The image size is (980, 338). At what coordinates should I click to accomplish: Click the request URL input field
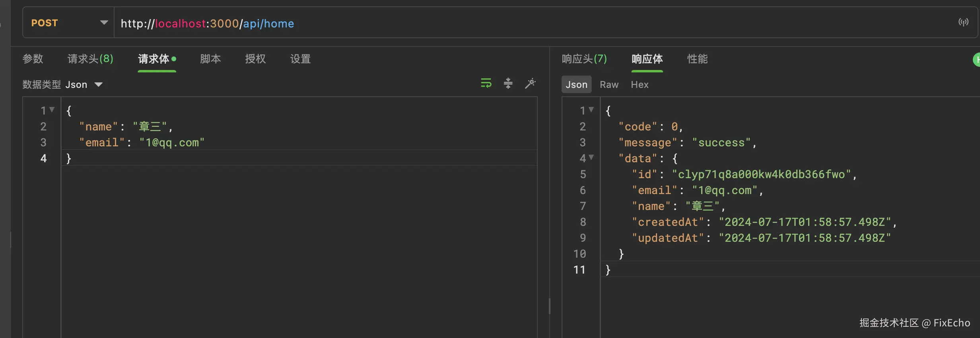[x=517, y=23]
